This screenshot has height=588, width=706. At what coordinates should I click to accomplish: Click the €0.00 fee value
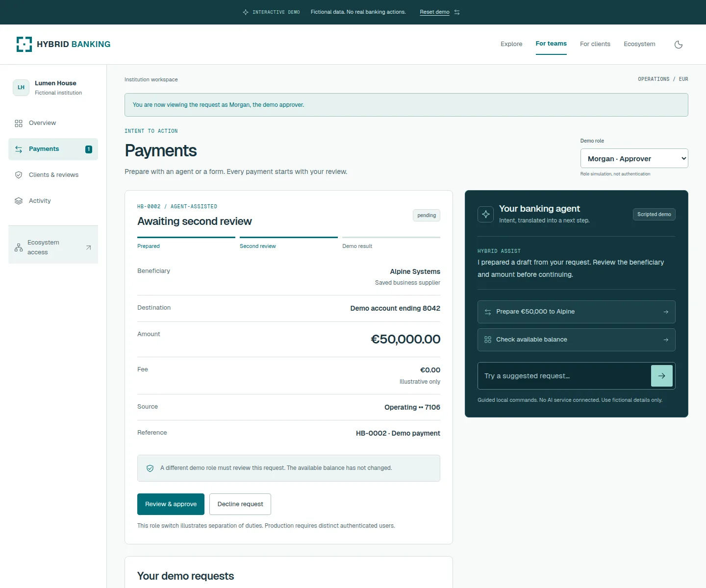coord(430,370)
